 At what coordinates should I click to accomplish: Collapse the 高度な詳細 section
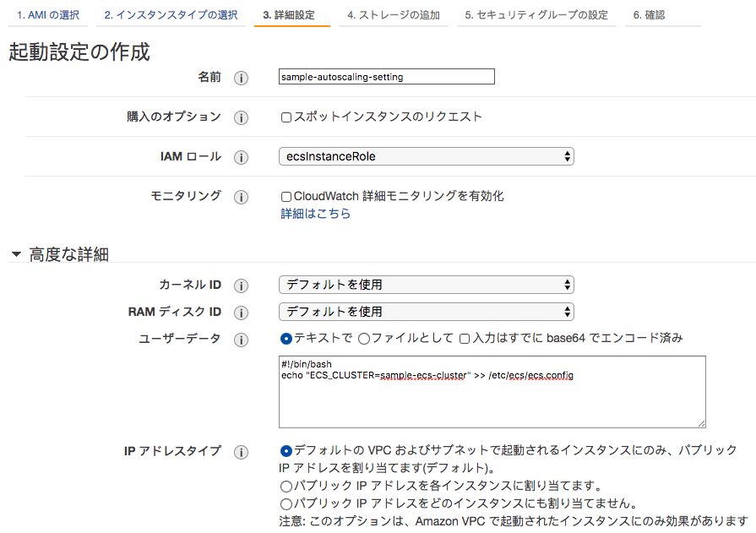(16, 253)
